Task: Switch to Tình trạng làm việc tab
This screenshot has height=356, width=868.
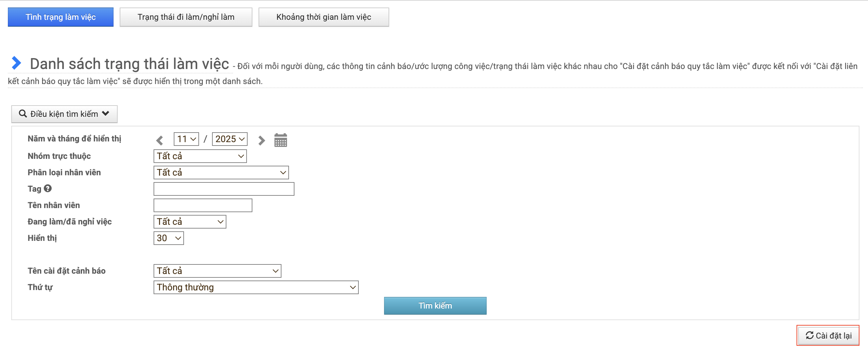Action: [61, 17]
